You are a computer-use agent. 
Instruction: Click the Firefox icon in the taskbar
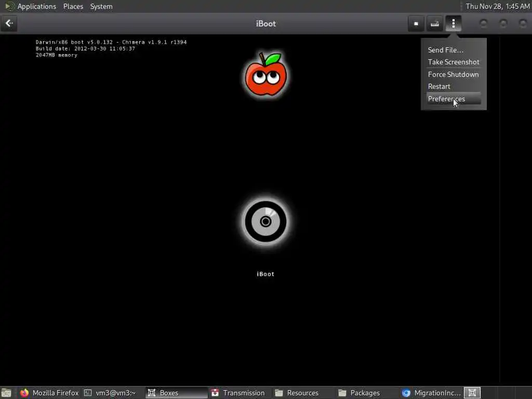tap(24, 393)
